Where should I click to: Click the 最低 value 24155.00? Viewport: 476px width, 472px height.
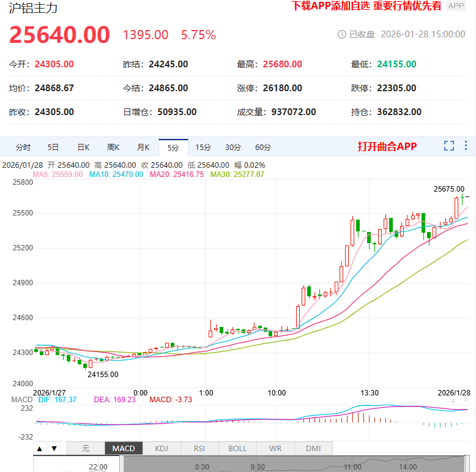click(396, 64)
